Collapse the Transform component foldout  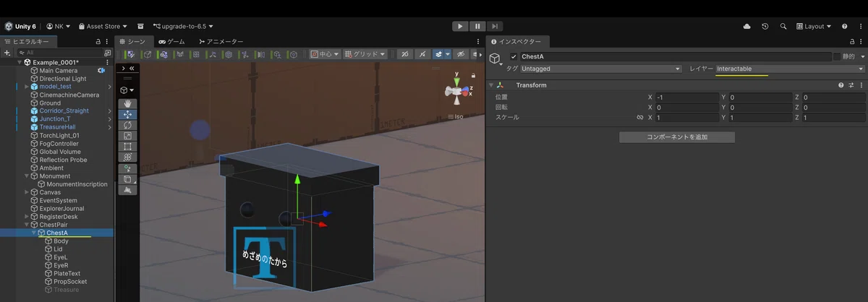(491, 85)
